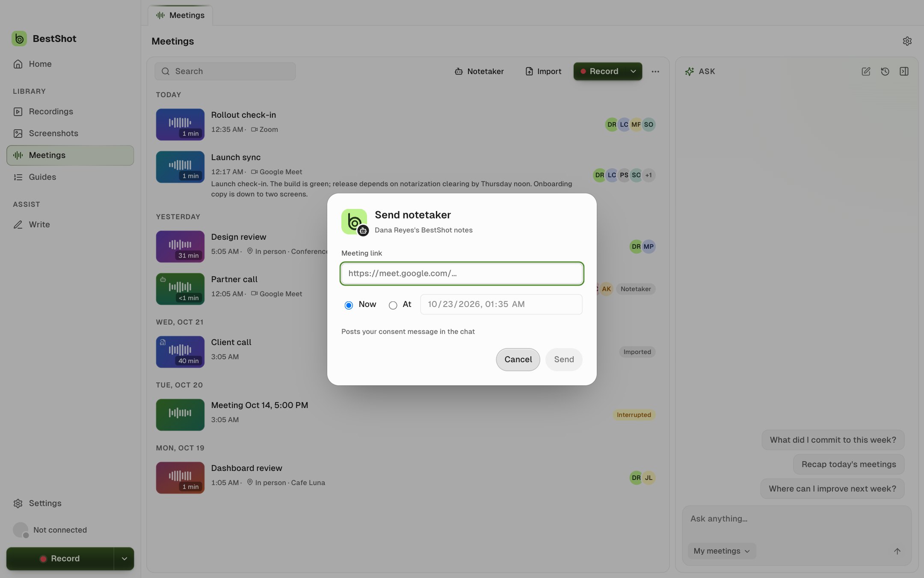Open the Partner call thumbnail
Viewport: 924px width, 578px height.
pos(180,289)
